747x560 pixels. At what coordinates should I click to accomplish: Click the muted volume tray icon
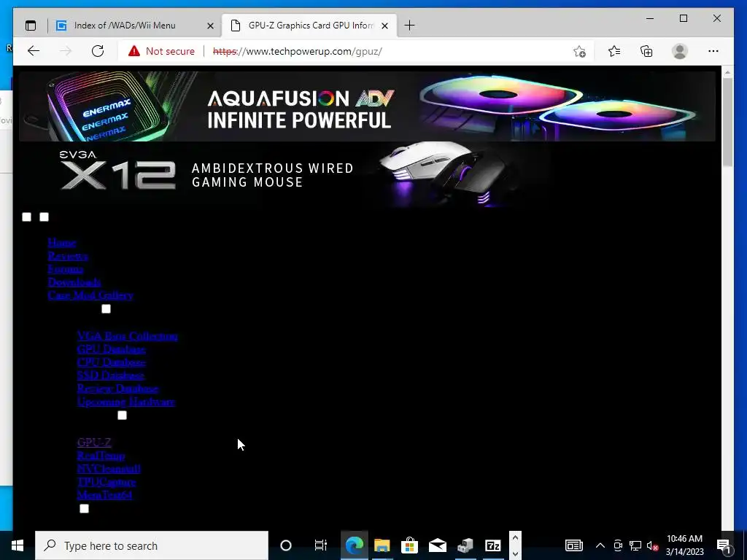(x=653, y=545)
